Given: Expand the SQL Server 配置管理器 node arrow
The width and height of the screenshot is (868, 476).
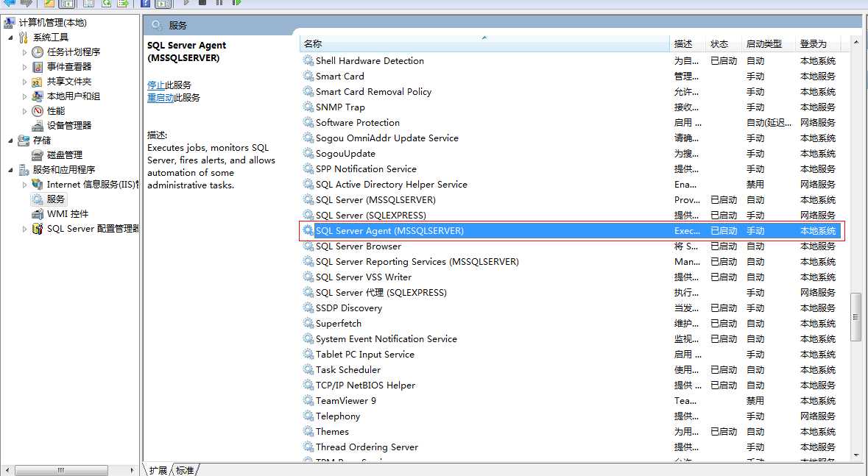Looking at the screenshot, I should point(24,229).
